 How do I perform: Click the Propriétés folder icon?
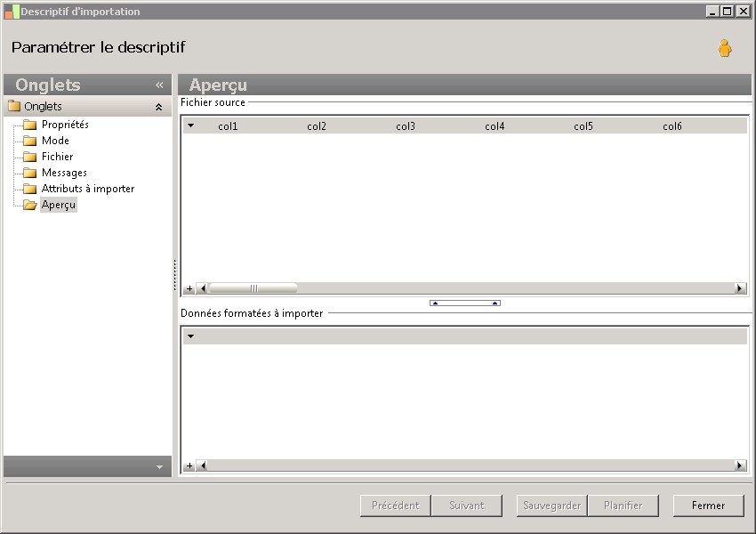point(30,125)
